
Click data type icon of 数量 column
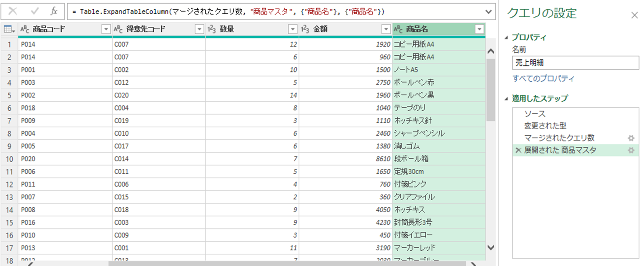(212, 29)
